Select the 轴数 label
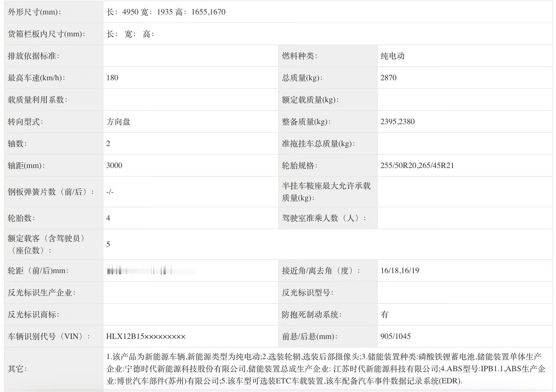 point(17,144)
